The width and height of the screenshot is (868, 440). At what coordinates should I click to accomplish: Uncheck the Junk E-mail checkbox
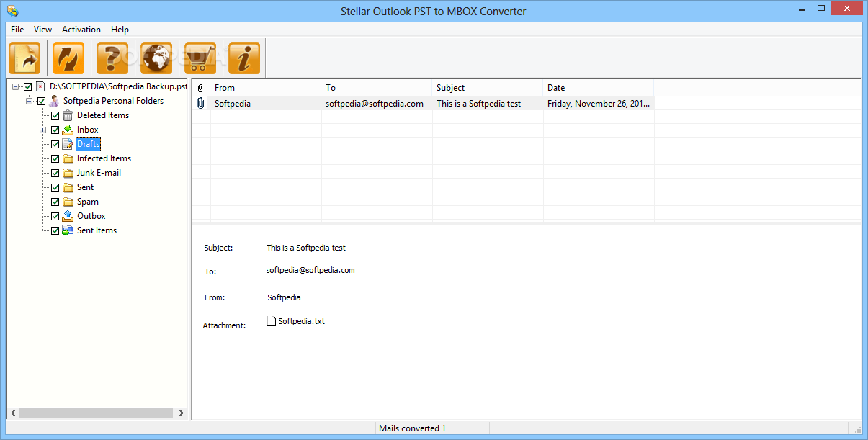[55, 173]
